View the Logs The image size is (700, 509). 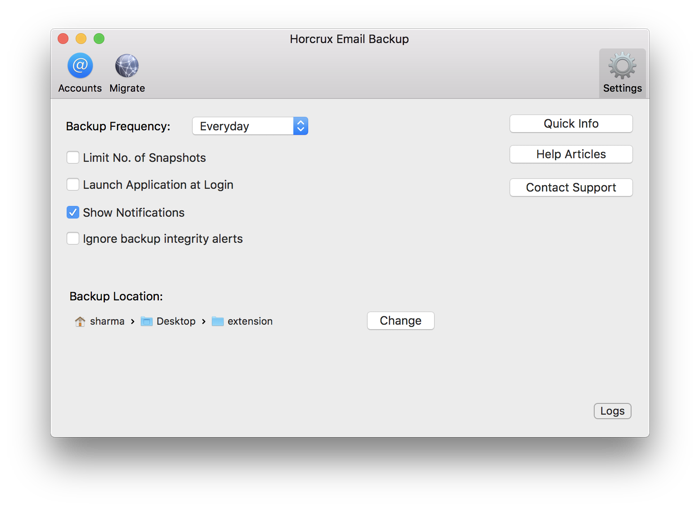[x=612, y=411]
